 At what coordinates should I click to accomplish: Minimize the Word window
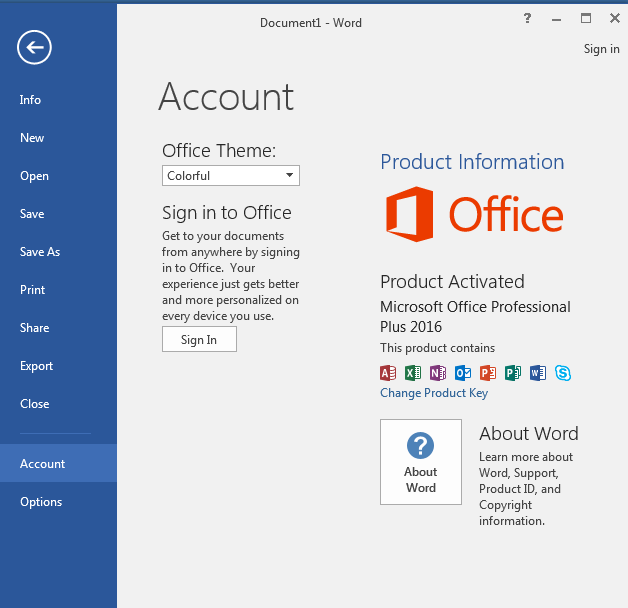556,19
